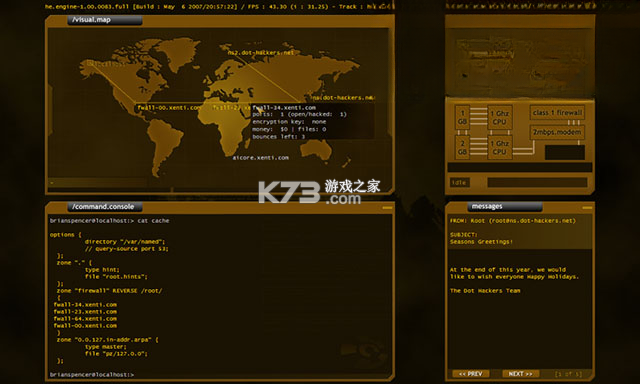The image size is (640, 384).
Task: Click 'encryption key: none' in the host tooltip
Action: point(289,122)
